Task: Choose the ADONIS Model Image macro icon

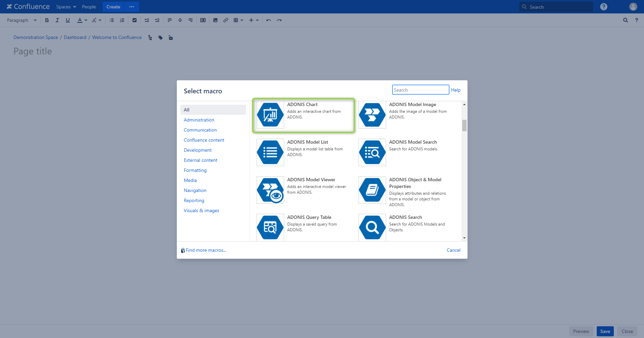Action: coord(372,115)
